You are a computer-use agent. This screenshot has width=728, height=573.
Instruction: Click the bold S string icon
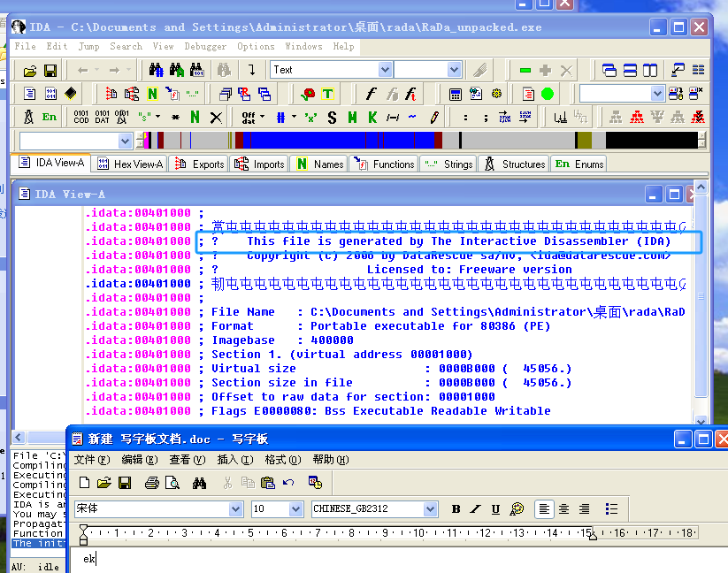(332, 118)
